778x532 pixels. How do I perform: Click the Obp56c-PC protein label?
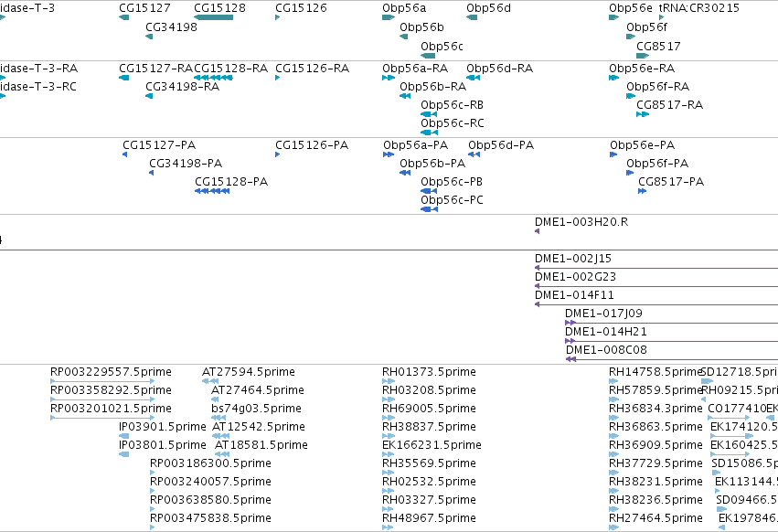[452, 200]
